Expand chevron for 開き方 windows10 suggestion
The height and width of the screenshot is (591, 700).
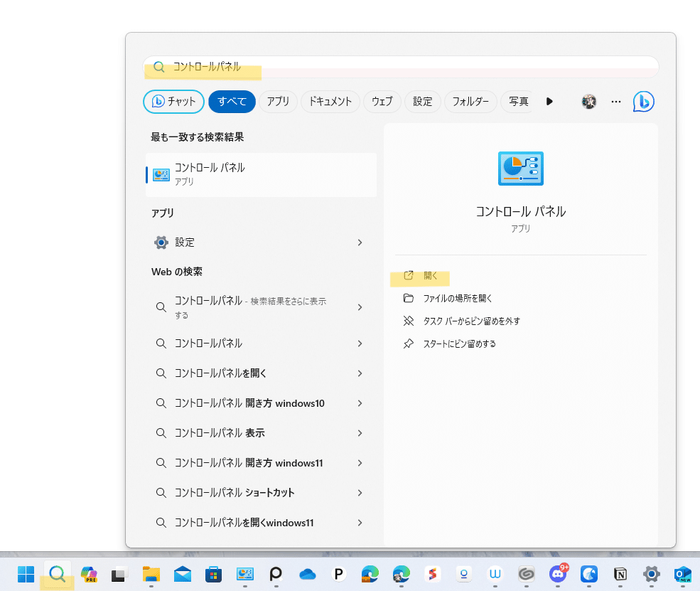(x=360, y=403)
